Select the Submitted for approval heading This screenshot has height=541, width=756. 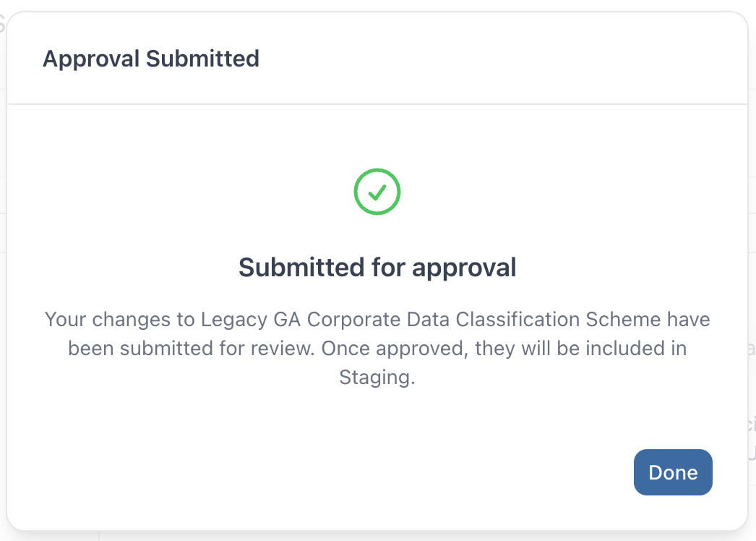[377, 267]
